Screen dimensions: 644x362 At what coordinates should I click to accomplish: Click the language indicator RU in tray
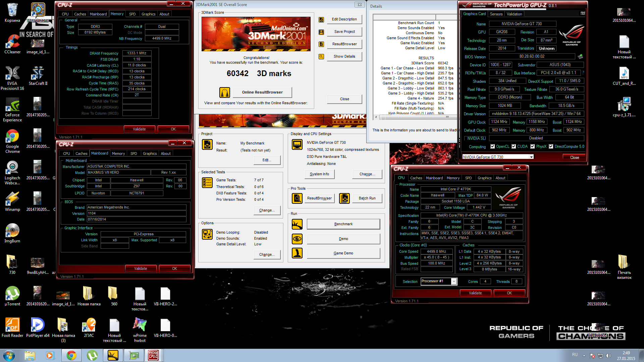pos(575,355)
